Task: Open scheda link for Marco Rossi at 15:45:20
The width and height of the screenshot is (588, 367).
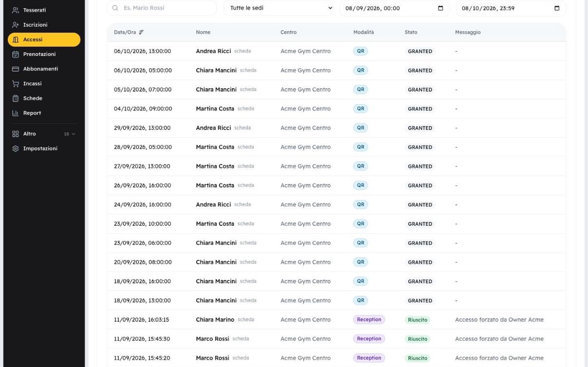Action: pyautogui.click(x=241, y=358)
